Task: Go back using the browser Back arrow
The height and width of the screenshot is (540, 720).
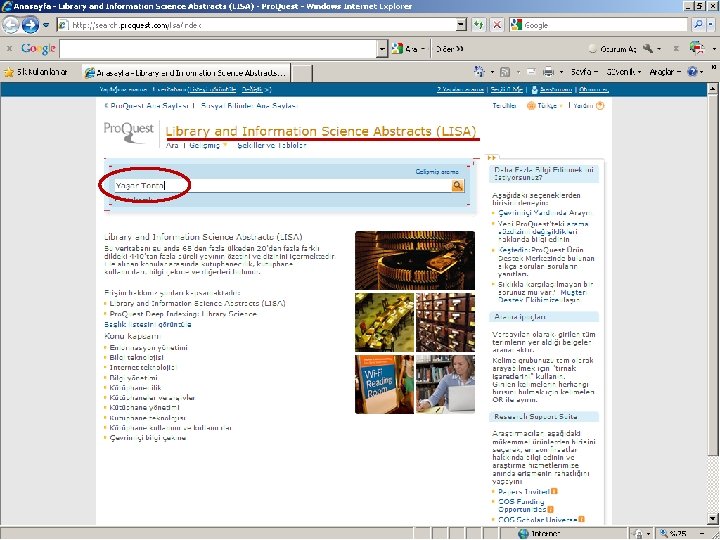Action: click(x=10, y=25)
